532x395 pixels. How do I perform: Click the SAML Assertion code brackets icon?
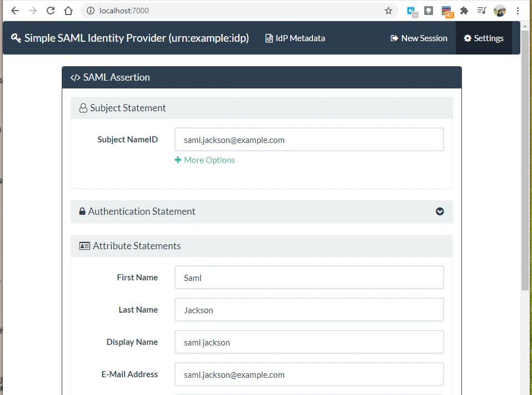click(75, 77)
